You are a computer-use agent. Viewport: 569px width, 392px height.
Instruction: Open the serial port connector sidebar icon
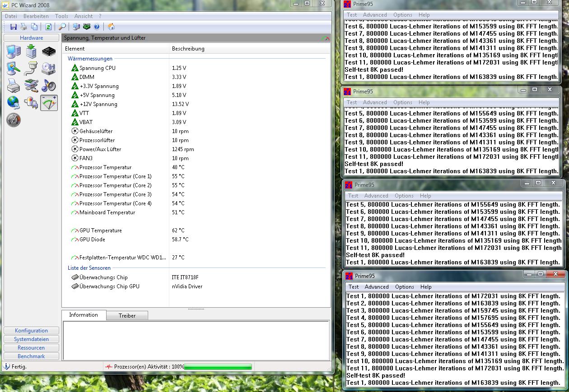31,69
